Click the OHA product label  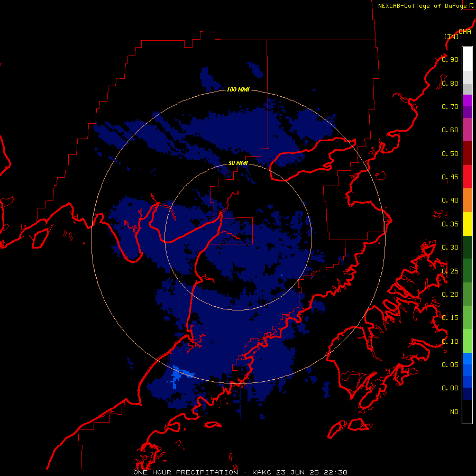pyautogui.click(x=465, y=32)
